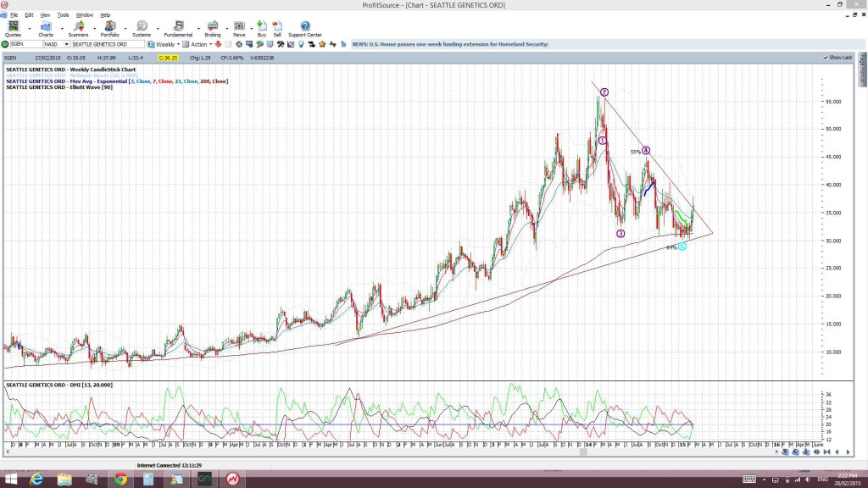868x488 pixels.
Task: Step the chart right with the forward arrow
Action: coord(848,452)
